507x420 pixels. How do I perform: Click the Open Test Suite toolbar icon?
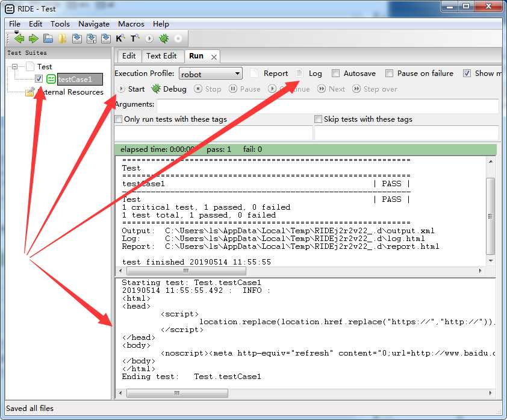[x=48, y=39]
